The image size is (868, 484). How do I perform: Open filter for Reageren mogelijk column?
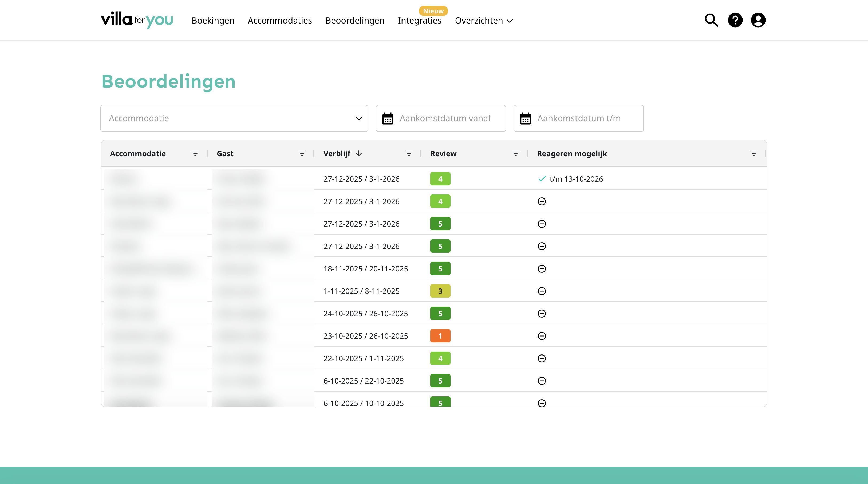click(x=754, y=154)
